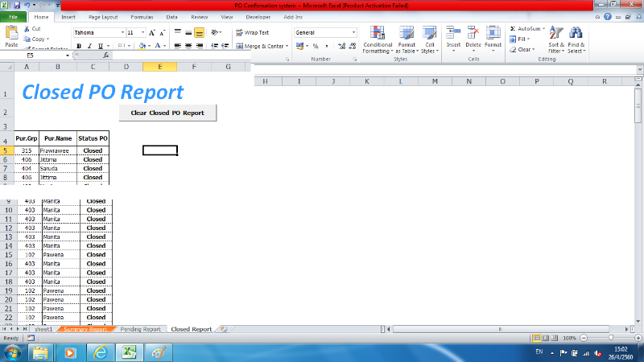
Task: Click the Cut scissors icon
Action: tap(27, 28)
